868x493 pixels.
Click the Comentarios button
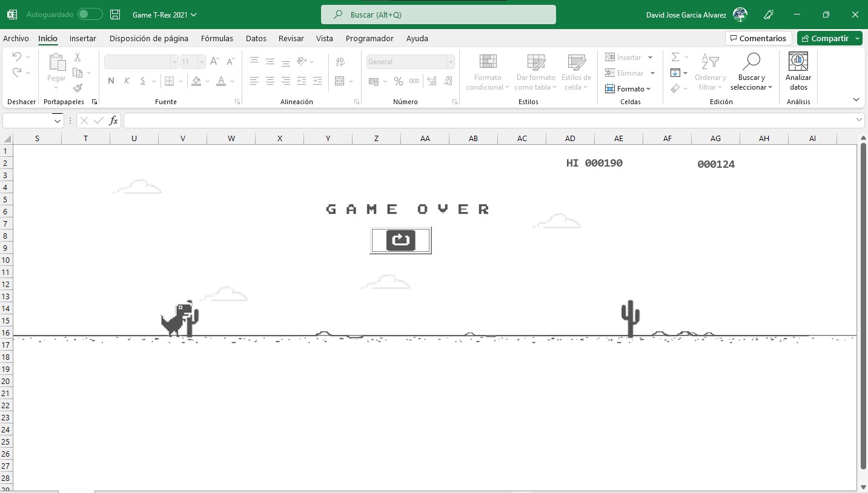click(758, 38)
